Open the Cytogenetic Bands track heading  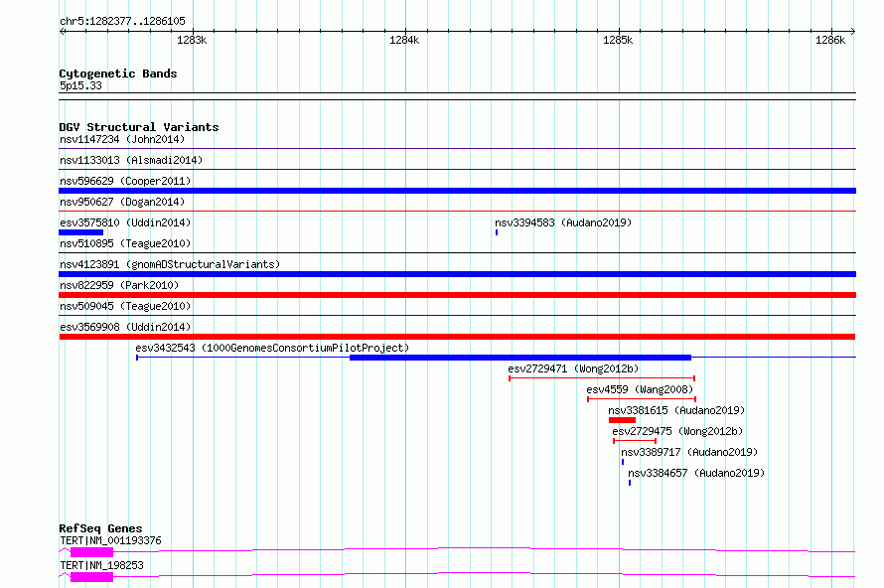tap(118, 73)
